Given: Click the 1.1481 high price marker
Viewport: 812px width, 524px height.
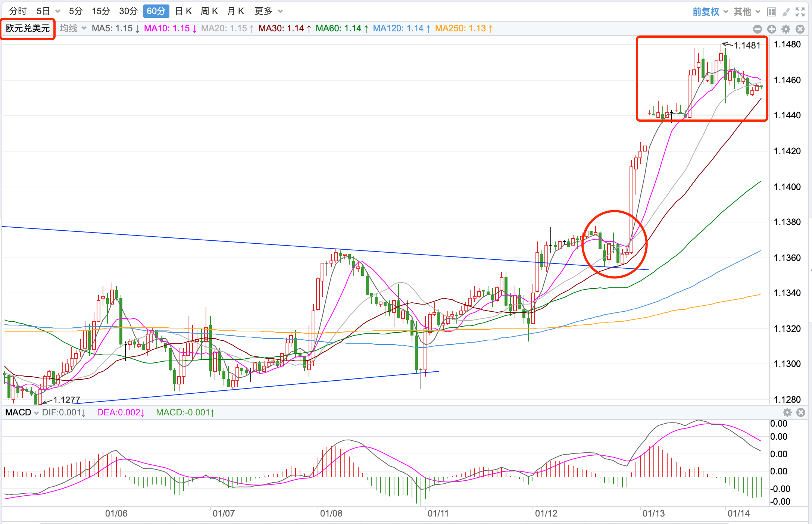Looking at the screenshot, I should [x=747, y=46].
